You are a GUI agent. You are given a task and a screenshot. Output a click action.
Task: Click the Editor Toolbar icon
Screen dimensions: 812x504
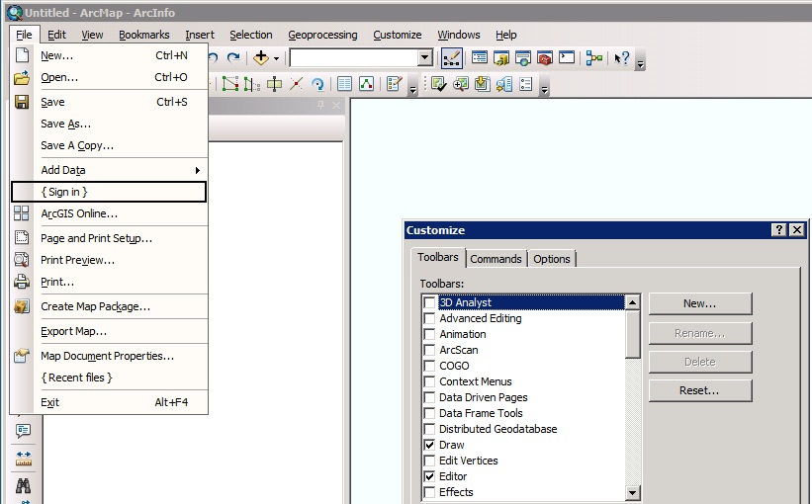point(451,58)
